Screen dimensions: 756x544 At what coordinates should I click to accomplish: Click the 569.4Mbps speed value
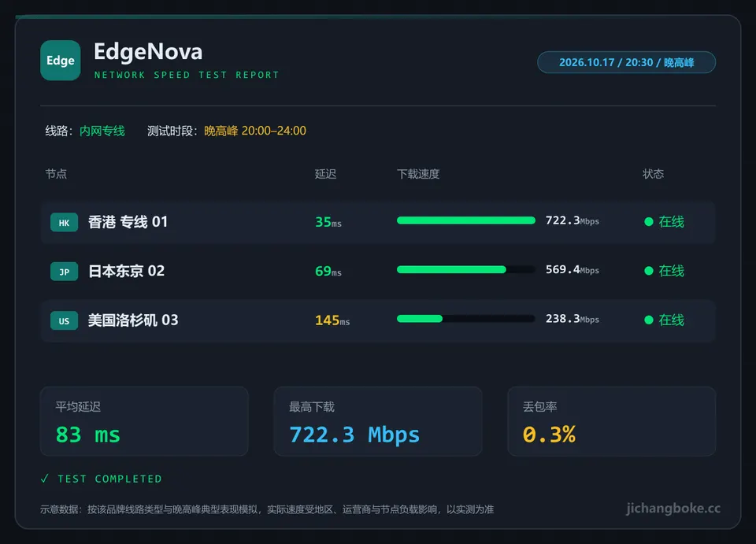pos(573,270)
